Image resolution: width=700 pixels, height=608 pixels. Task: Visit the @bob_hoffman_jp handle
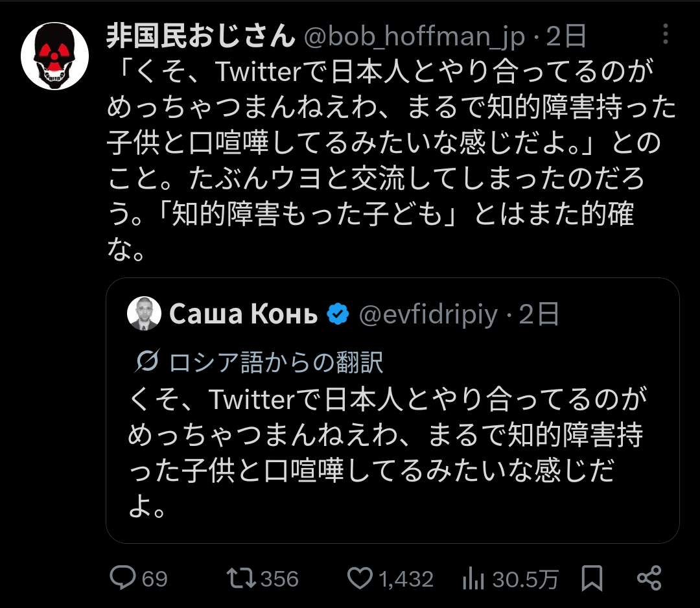[415, 38]
